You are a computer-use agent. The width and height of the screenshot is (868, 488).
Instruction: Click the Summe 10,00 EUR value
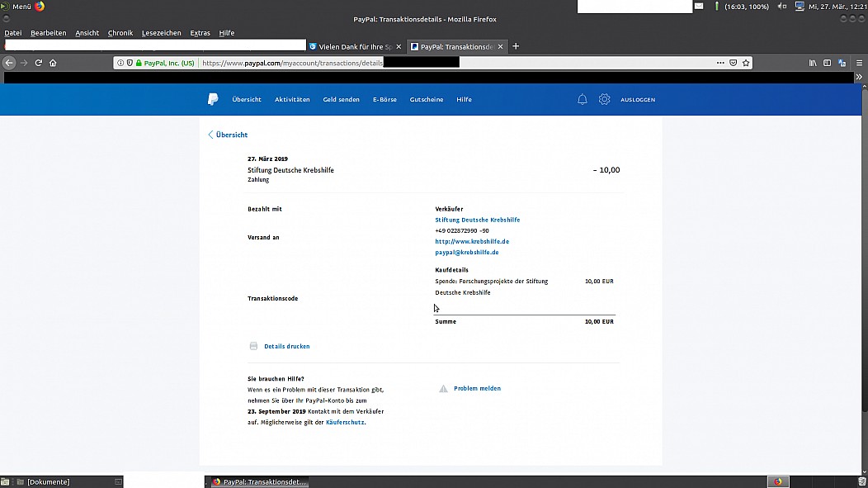599,321
